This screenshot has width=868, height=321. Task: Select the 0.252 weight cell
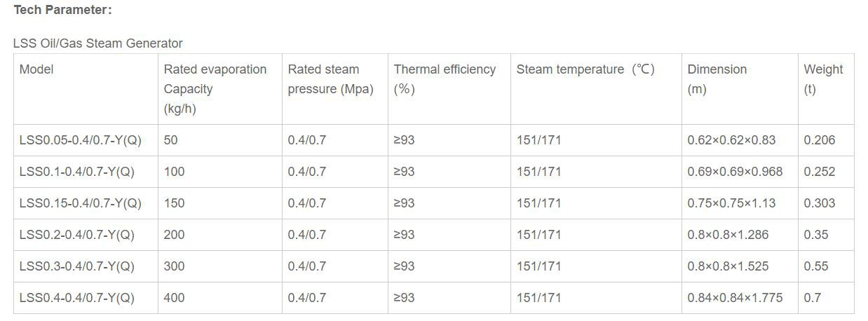[820, 172]
